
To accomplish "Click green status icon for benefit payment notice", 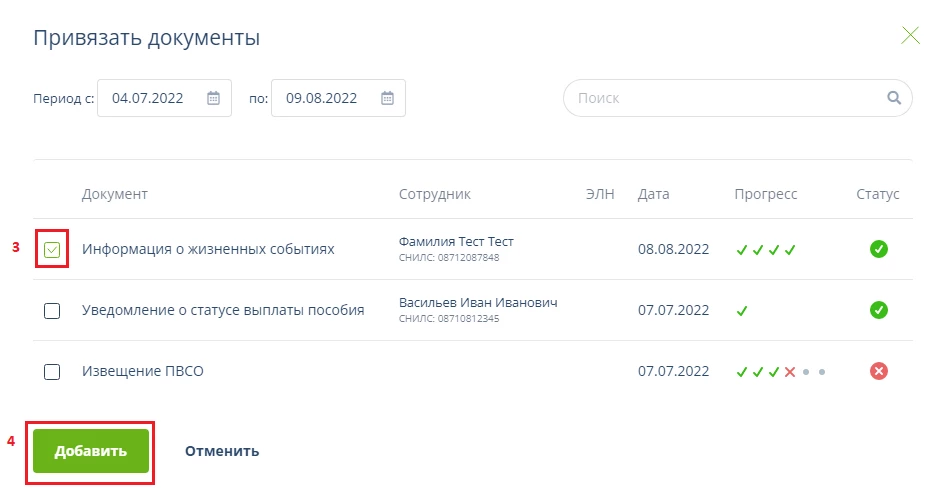I will tap(879, 310).
